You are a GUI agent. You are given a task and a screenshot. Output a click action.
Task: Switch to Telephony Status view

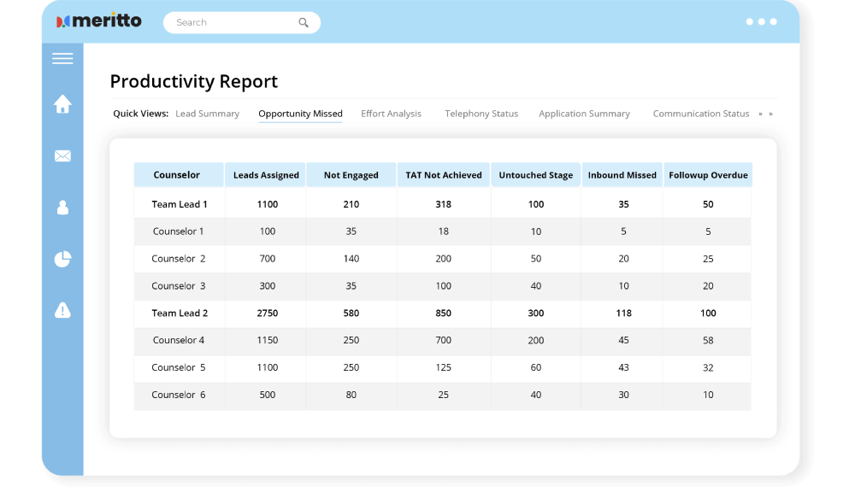coord(481,114)
